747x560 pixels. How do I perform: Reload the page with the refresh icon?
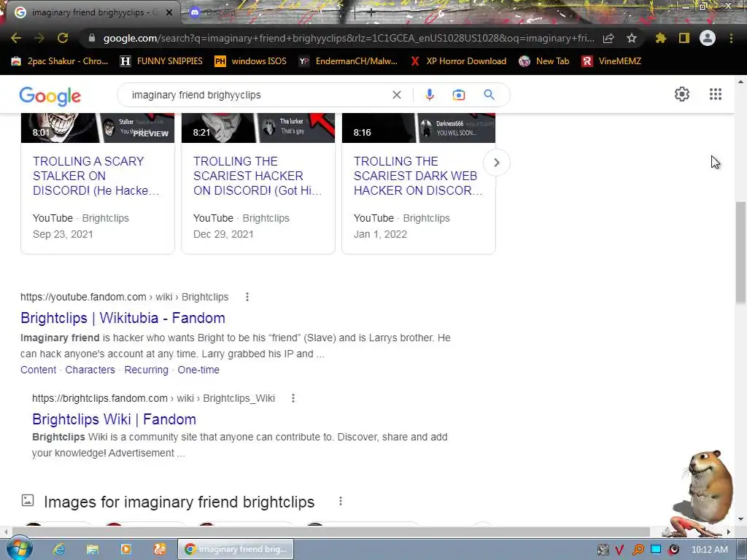(63, 38)
